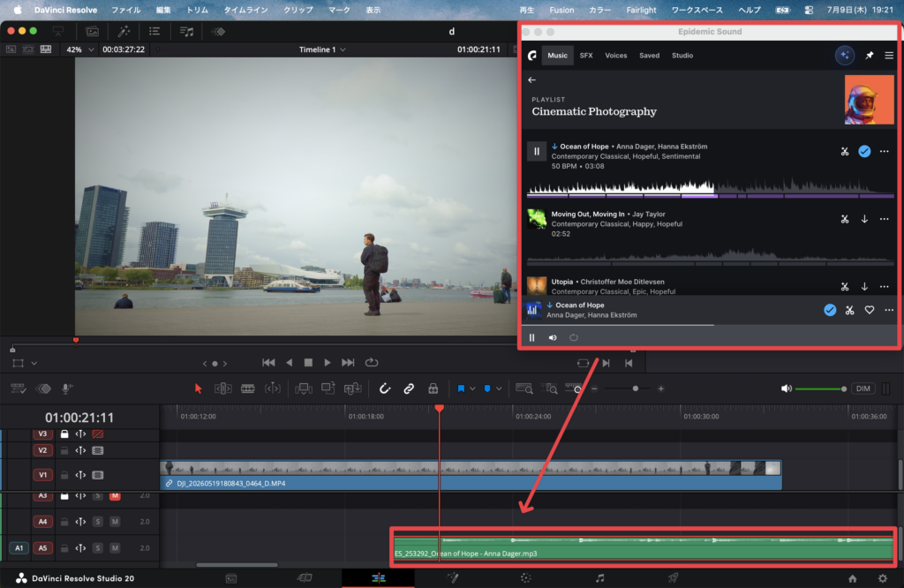The image size is (904, 588).
Task: Adjust the green monitor volume slider
Action: click(820, 389)
